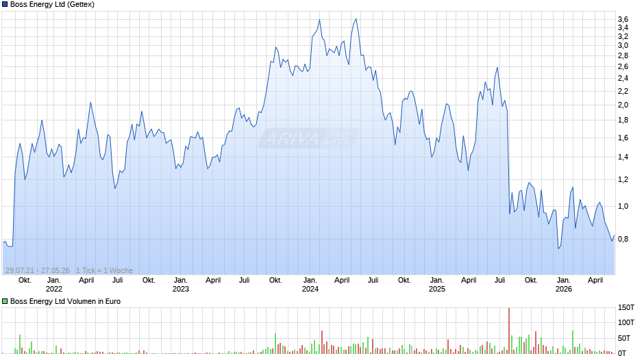Click the 2025 year label on the time axis

(x=437, y=289)
